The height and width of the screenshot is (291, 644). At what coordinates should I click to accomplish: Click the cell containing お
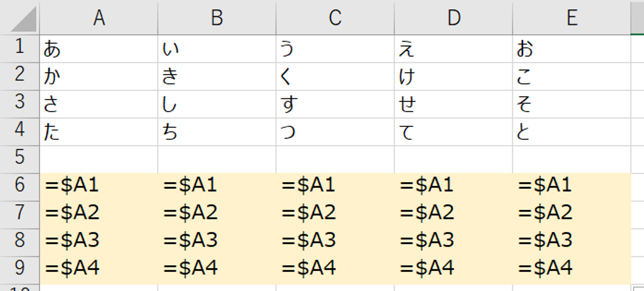coord(572,49)
